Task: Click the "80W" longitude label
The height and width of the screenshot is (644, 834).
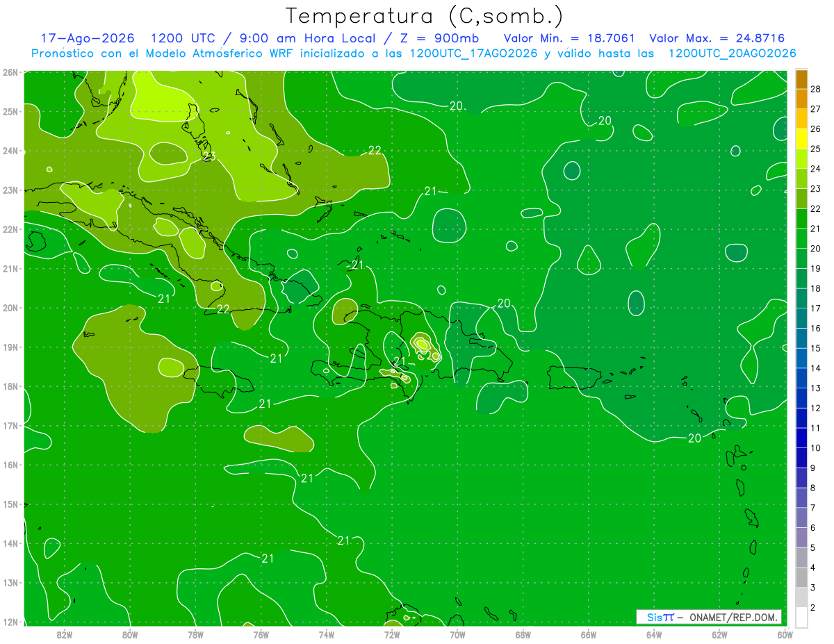Action: (x=130, y=634)
